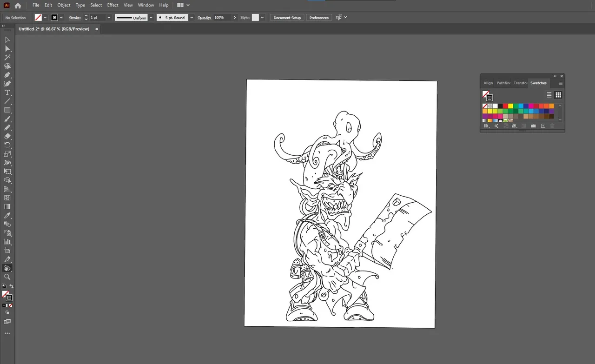Click Default Fill and Stroke icon
The image size is (595, 364).
click(x=4, y=286)
